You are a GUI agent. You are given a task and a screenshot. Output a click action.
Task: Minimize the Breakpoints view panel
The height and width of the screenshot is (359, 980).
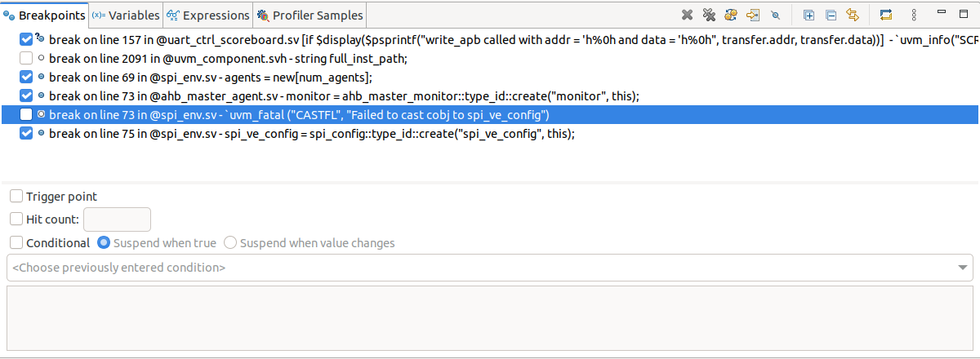coord(942,12)
